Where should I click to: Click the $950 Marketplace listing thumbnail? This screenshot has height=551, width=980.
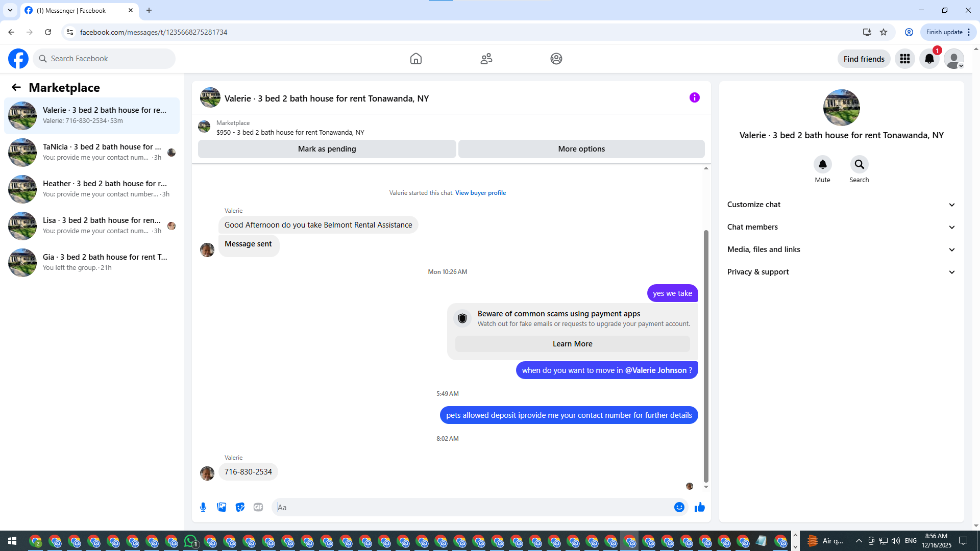tap(204, 127)
